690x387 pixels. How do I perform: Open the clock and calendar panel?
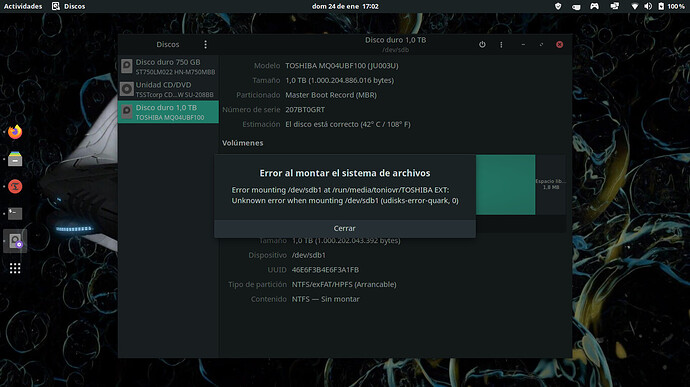click(x=345, y=6)
